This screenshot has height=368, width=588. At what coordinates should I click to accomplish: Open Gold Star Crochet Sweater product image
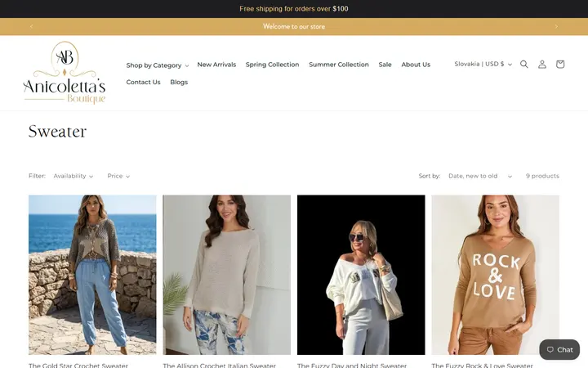(92, 275)
